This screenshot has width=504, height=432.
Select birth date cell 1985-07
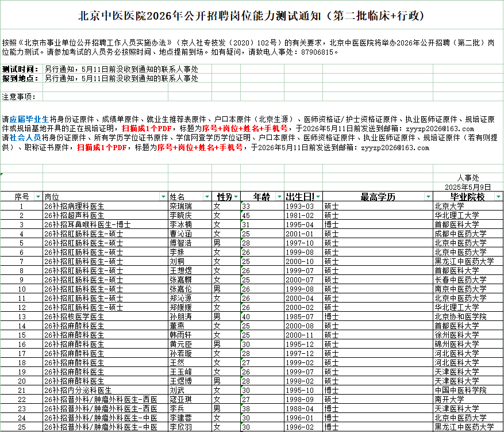tap(303, 316)
